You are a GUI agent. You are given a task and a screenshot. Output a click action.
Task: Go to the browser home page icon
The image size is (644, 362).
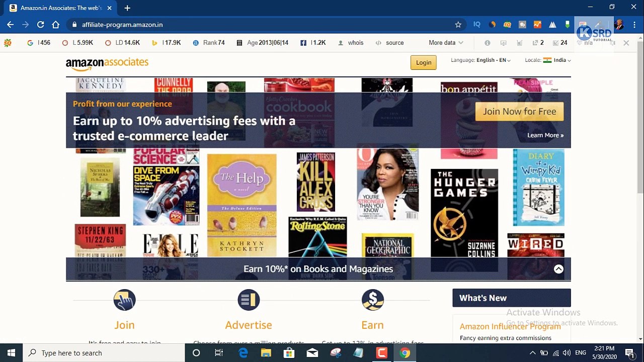[56, 25]
